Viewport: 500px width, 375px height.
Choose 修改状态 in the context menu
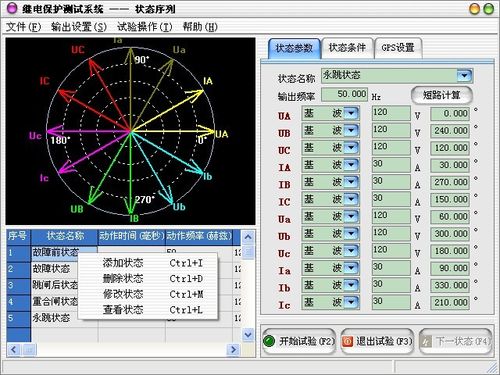click(148, 294)
